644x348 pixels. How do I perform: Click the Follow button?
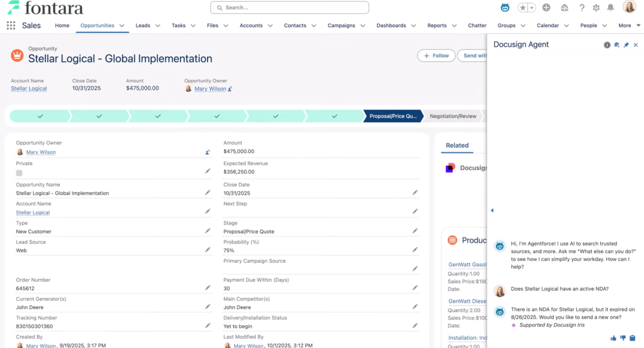[436, 56]
